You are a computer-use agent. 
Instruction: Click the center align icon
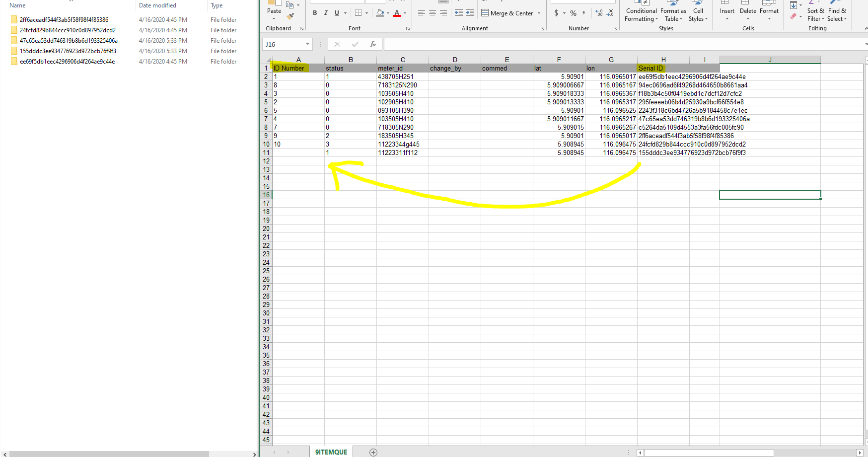click(433, 13)
